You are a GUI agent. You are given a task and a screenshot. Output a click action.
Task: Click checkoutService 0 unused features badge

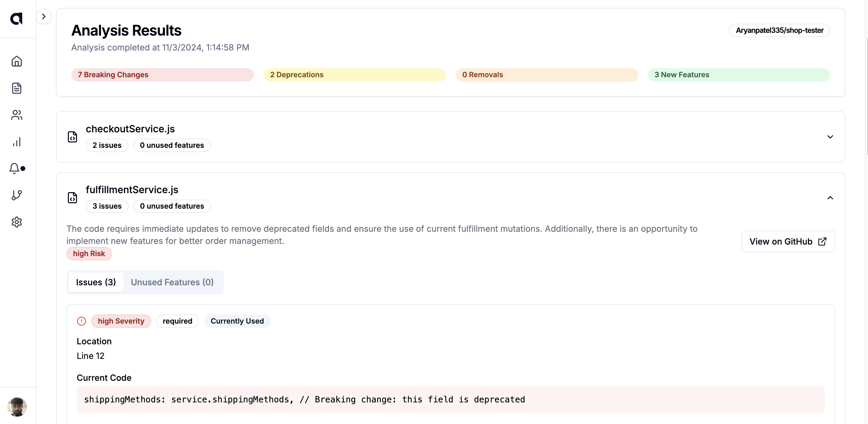point(172,145)
